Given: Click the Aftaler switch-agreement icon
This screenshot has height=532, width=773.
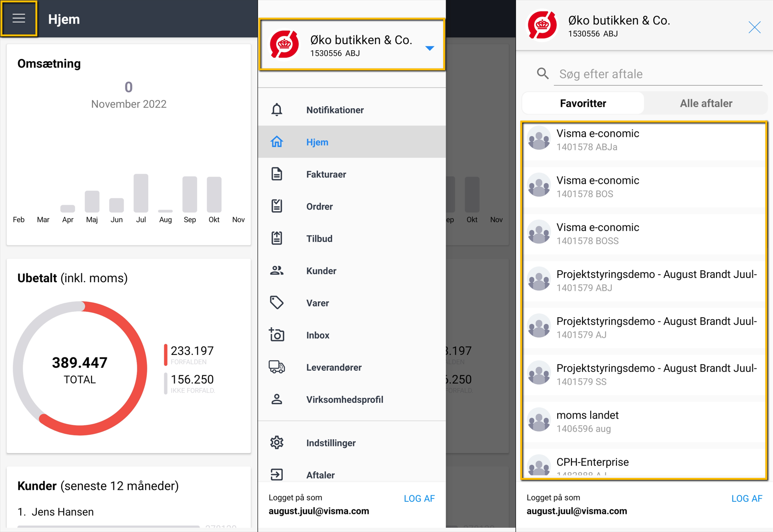Looking at the screenshot, I should pos(277,475).
